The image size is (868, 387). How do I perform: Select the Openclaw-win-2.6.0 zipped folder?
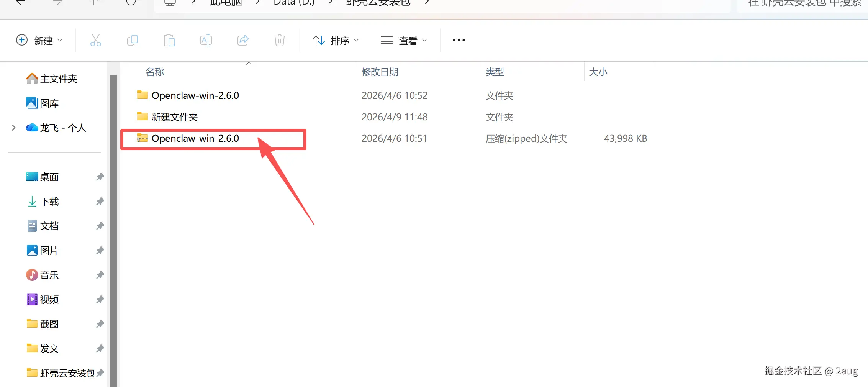click(x=195, y=138)
